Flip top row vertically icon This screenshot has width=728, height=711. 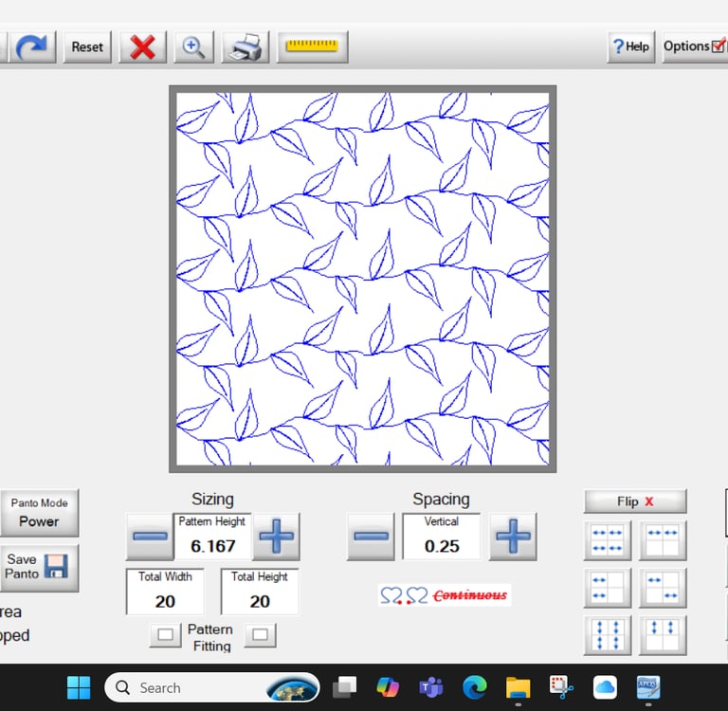click(663, 635)
